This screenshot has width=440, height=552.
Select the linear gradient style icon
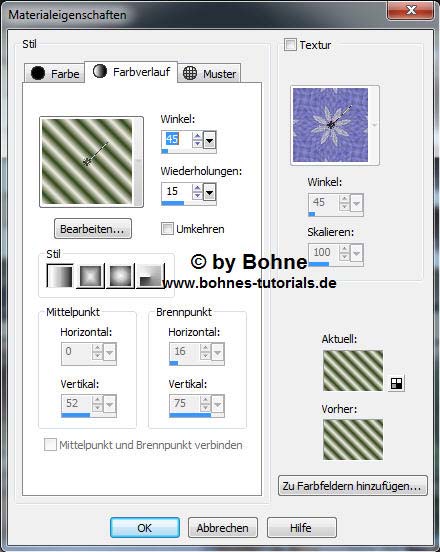coord(60,276)
